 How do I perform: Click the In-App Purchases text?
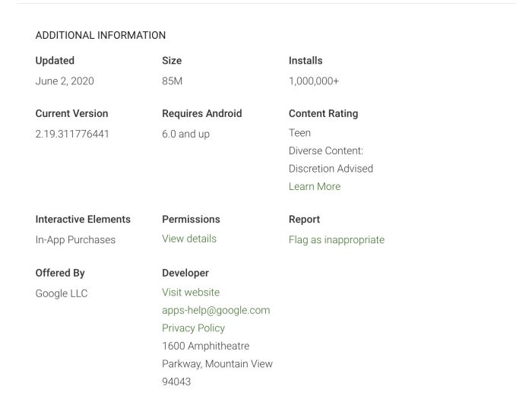coord(75,239)
